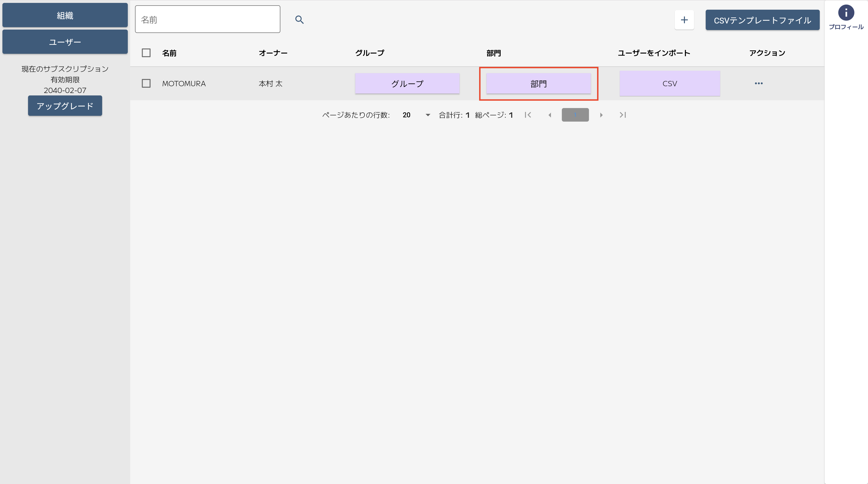Screen dimensions: 868x484
Task: Open the rows per page value 20
Action: [406, 115]
